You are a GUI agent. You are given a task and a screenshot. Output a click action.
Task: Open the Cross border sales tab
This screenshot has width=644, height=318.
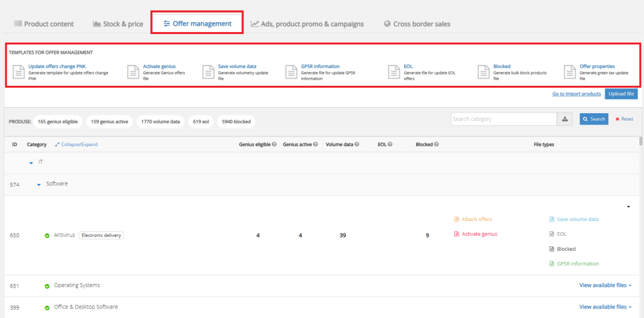[x=417, y=24]
